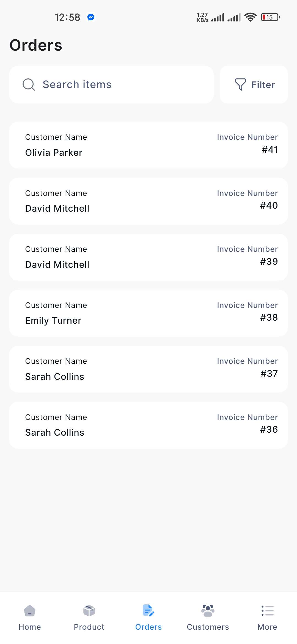Tap the search magnifier icon
297x644 pixels.
click(x=29, y=84)
